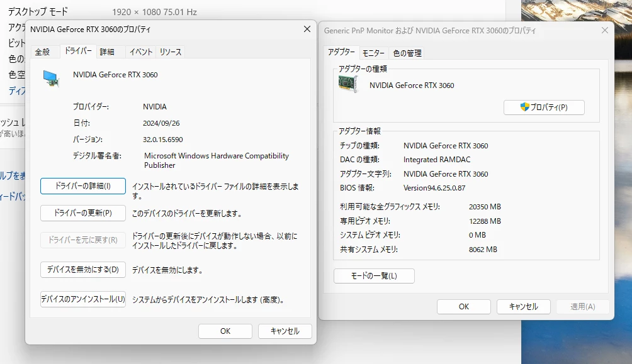632x364 pixels.
Task: Click the driver version value 32.0.15.6590
Action: 163,140
